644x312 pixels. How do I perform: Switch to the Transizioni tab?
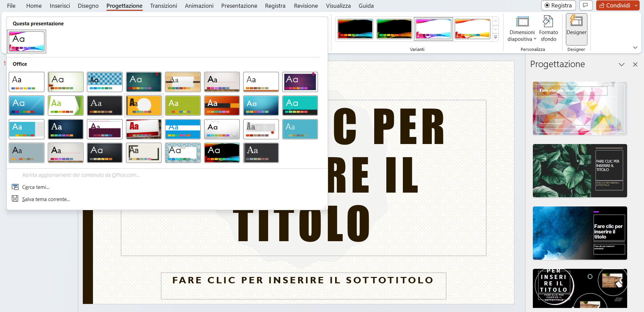[x=163, y=6]
